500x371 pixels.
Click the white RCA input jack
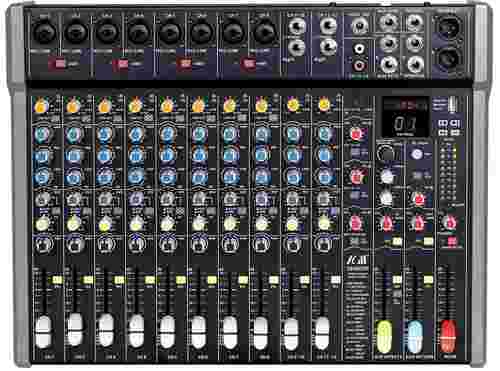[x=359, y=49]
